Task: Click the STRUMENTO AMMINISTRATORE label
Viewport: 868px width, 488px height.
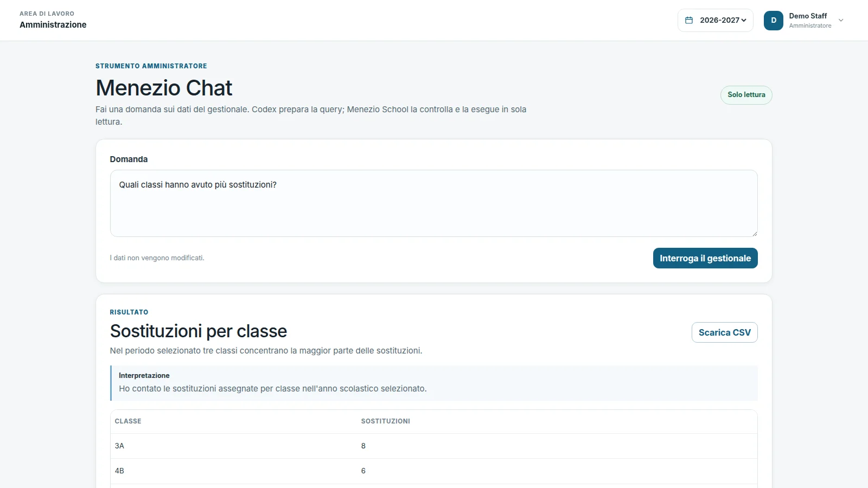Action: 151,66
